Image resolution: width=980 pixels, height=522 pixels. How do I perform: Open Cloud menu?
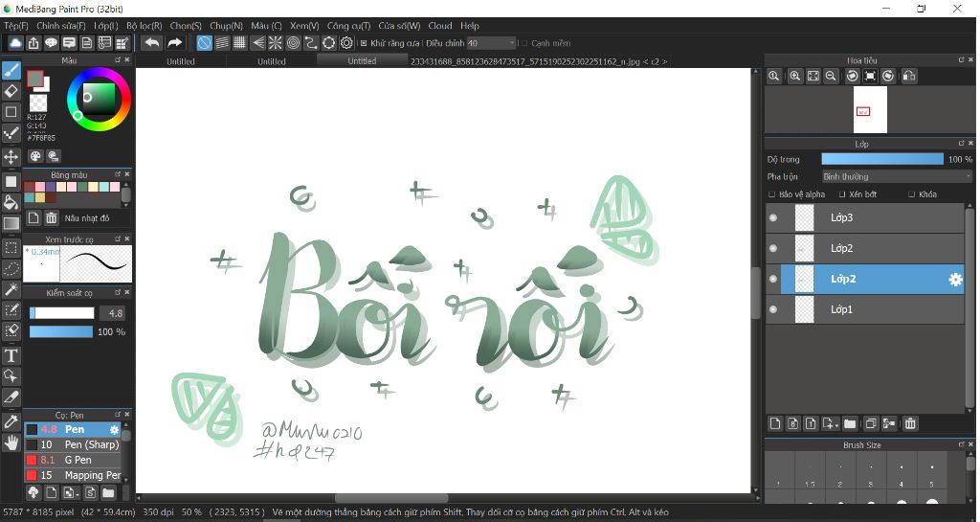[440, 26]
